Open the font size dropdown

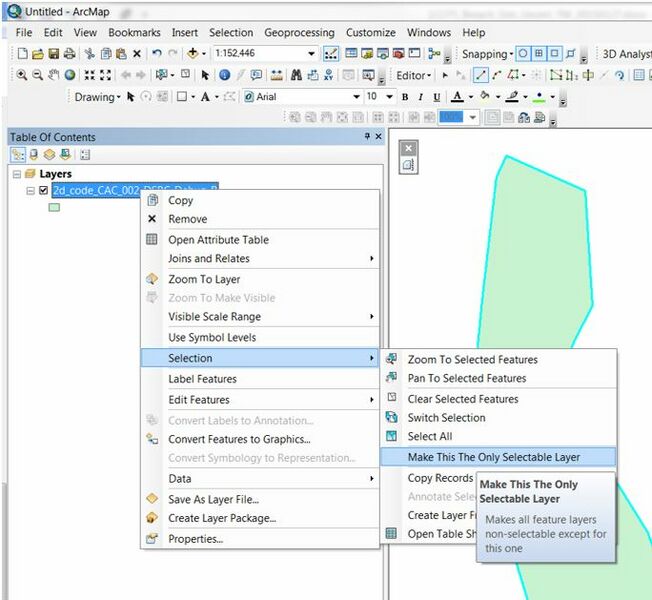click(x=389, y=97)
